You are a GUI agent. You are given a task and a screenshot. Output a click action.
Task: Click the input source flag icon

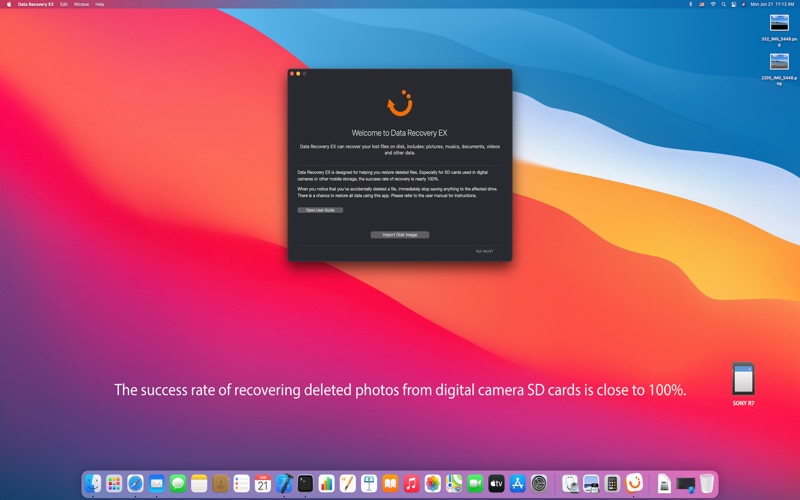[702, 4]
